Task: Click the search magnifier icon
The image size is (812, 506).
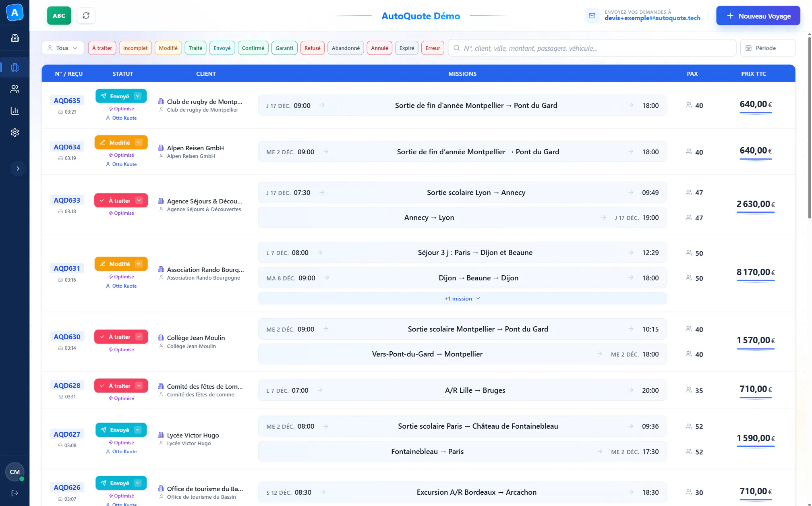Action: pyautogui.click(x=457, y=48)
